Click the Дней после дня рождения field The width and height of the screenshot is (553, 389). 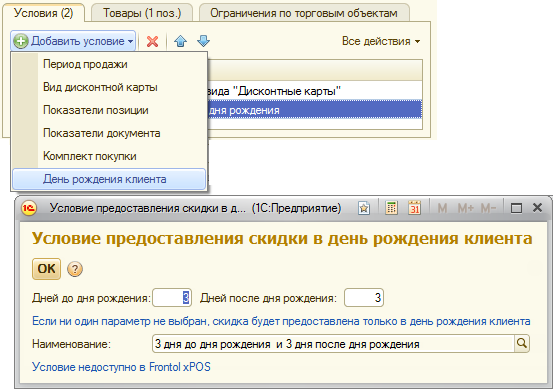click(x=364, y=298)
